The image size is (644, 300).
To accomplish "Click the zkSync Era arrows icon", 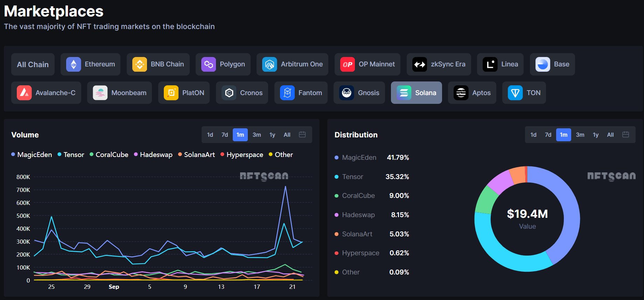I will (x=419, y=64).
